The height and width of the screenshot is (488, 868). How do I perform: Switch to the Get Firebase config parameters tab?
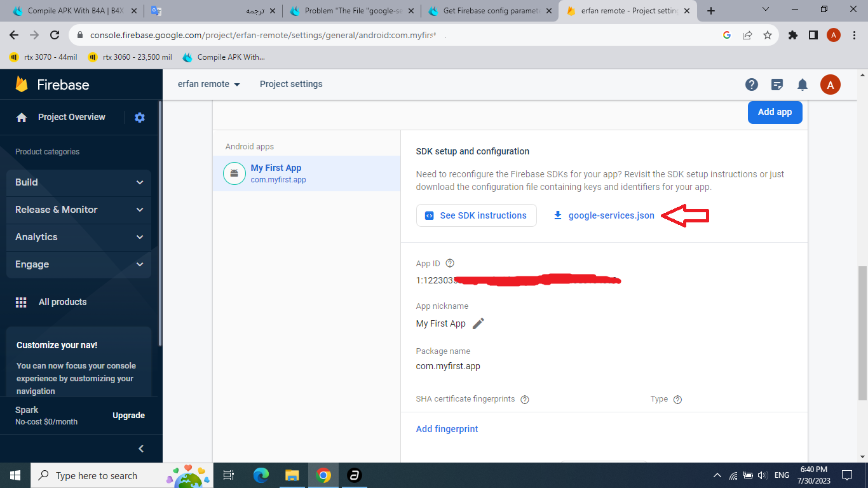coord(491,11)
